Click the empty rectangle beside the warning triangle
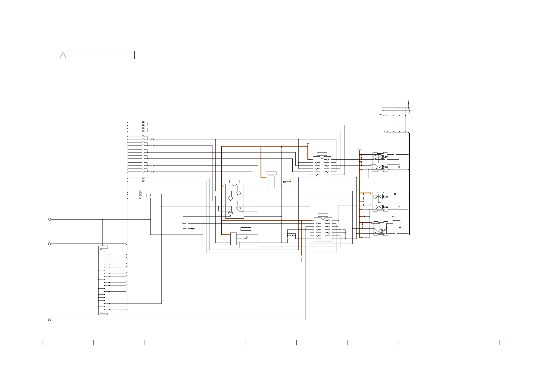 coord(101,55)
